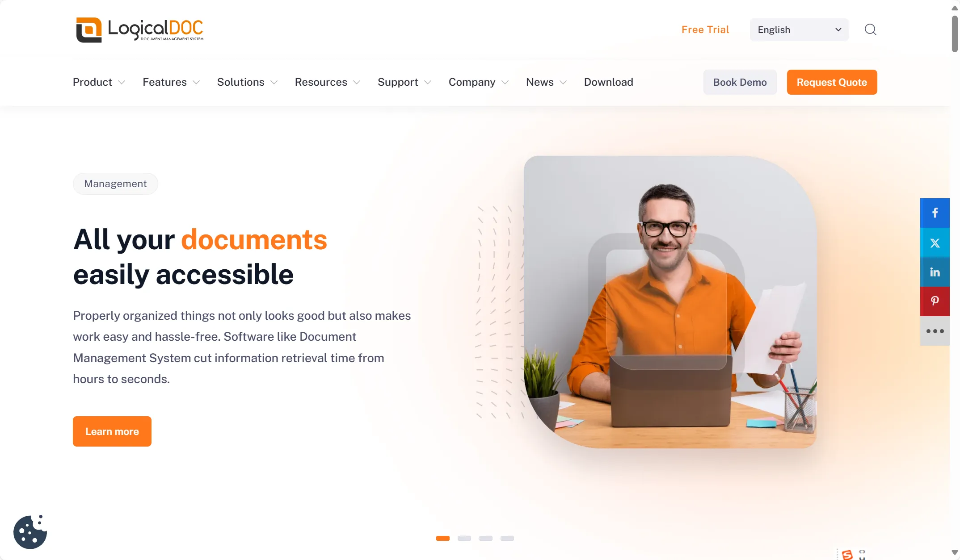Expand the Features dropdown menu

coord(171,82)
